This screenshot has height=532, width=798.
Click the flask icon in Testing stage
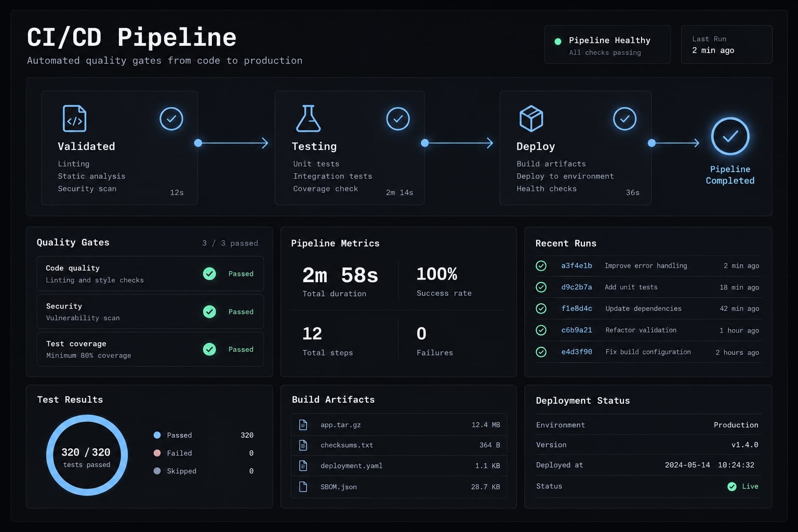308,118
